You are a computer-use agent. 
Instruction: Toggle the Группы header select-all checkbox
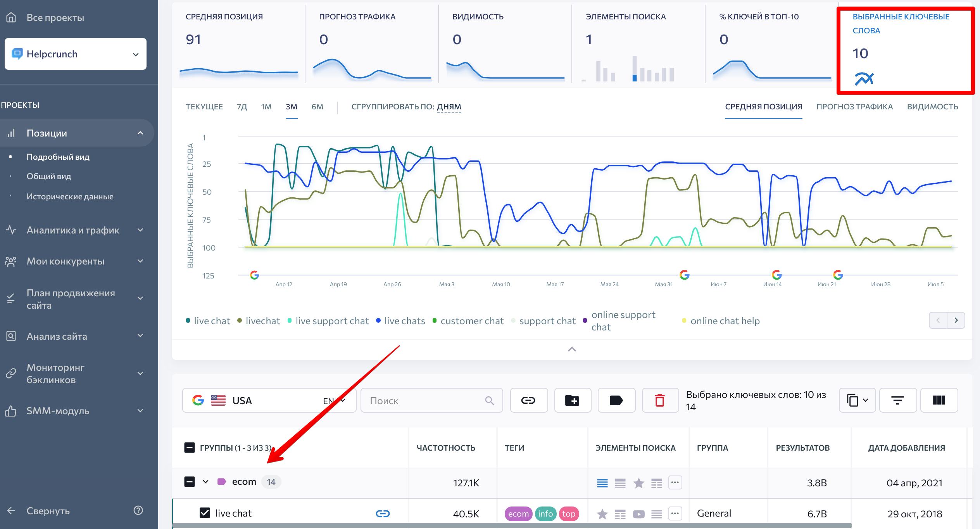[189, 448]
